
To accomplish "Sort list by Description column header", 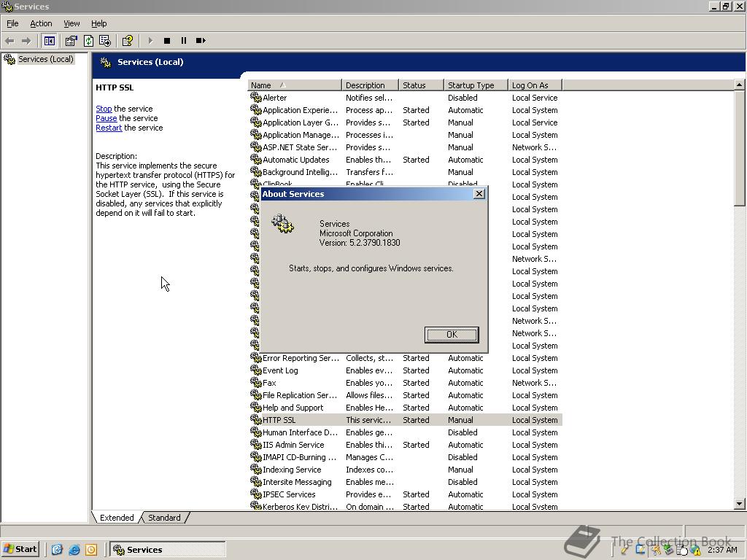I will click(x=370, y=85).
